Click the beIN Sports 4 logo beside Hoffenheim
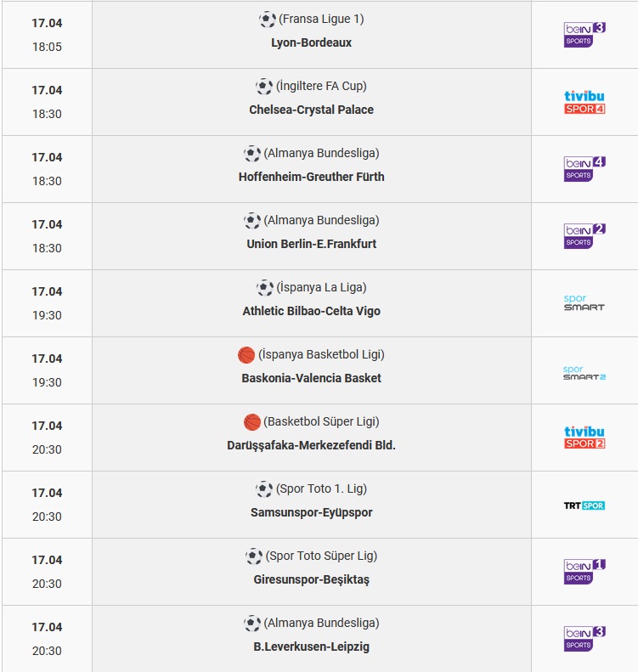The width and height of the screenshot is (638, 672). [x=584, y=169]
